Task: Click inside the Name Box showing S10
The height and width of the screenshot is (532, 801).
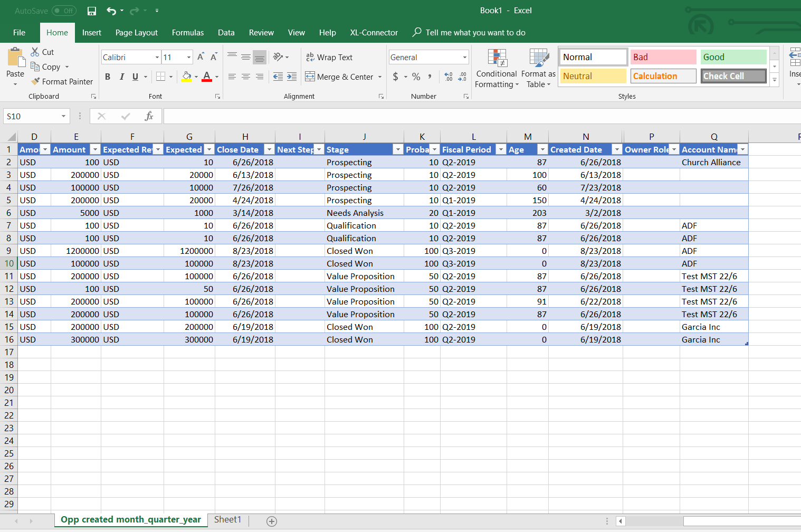Action: tap(33, 116)
